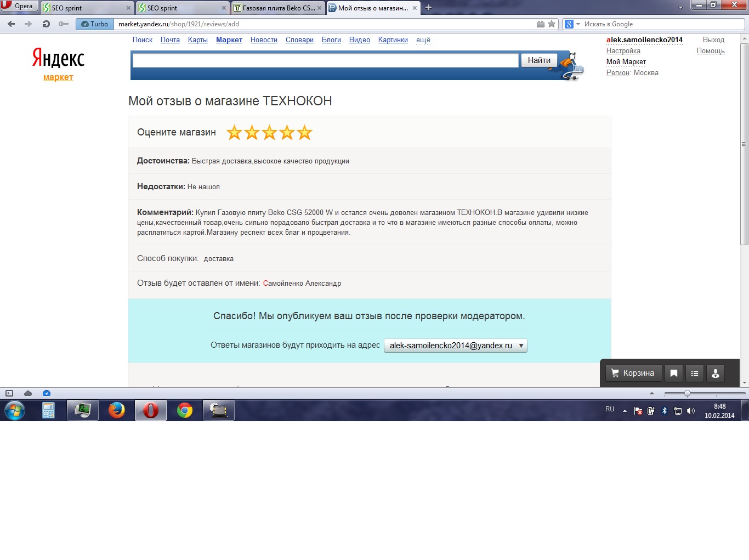Open the Блоги link
This screenshot has width=749, height=560.
click(x=331, y=40)
